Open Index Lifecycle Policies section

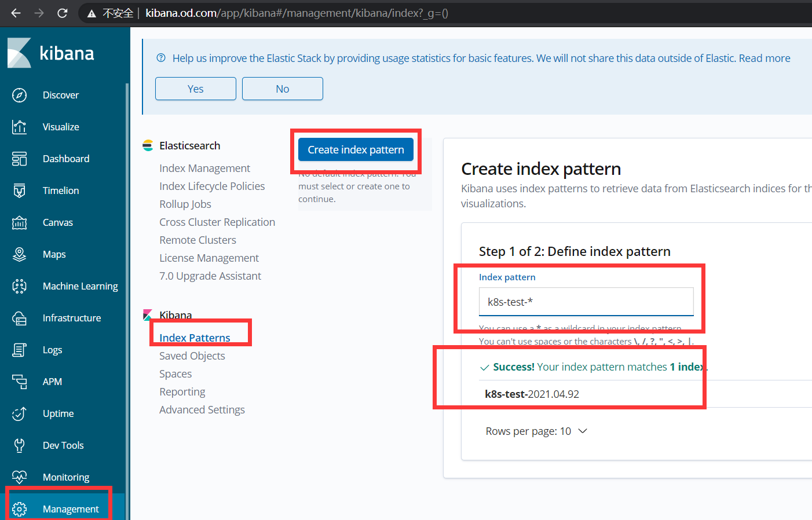212,186
